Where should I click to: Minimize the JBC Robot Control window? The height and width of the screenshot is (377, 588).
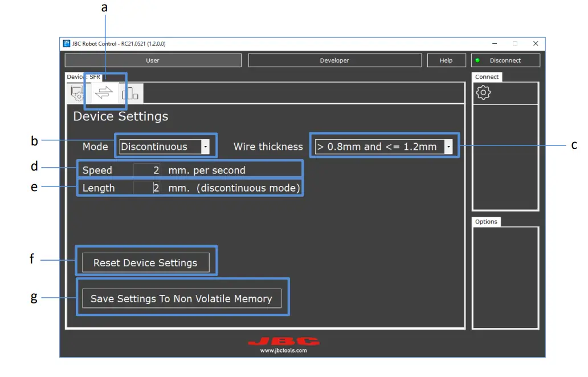coord(495,43)
